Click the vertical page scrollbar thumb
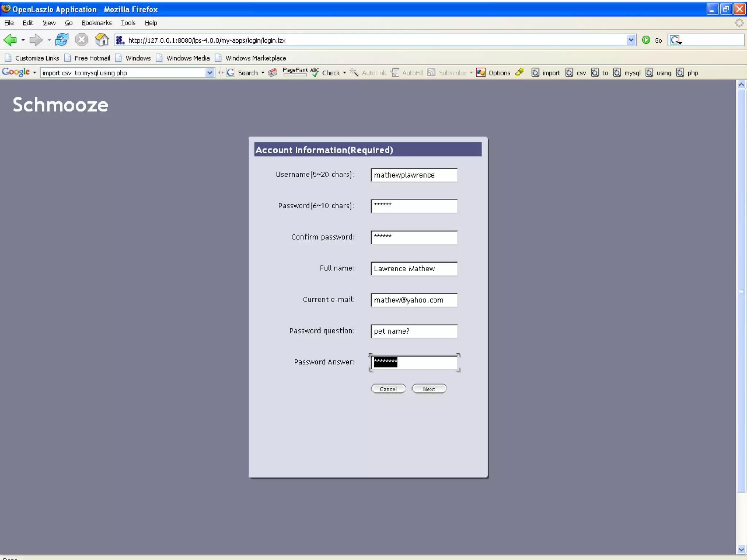747x560 pixels. (x=741, y=291)
